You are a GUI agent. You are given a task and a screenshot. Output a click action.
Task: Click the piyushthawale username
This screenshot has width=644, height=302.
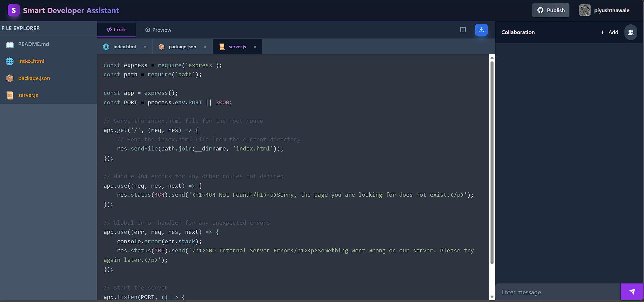[612, 10]
